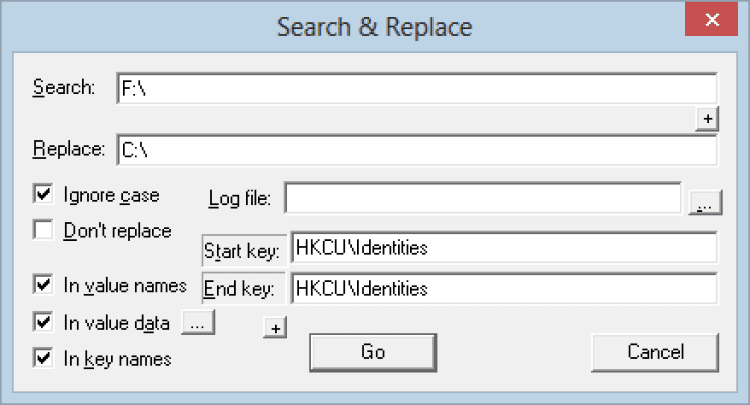Toggle the Ignore case checkbox
This screenshot has width=750, height=405.
click(x=43, y=194)
